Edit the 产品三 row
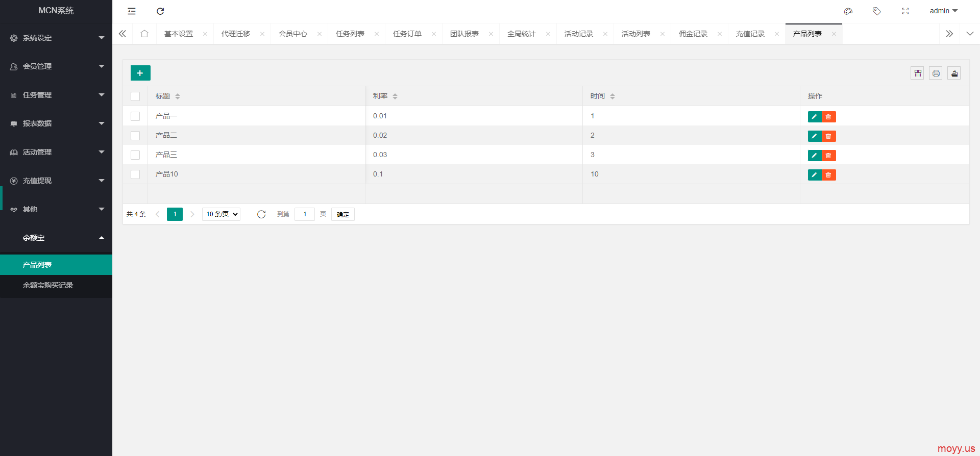Screen dimensions: 980x456 click(x=815, y=156)
